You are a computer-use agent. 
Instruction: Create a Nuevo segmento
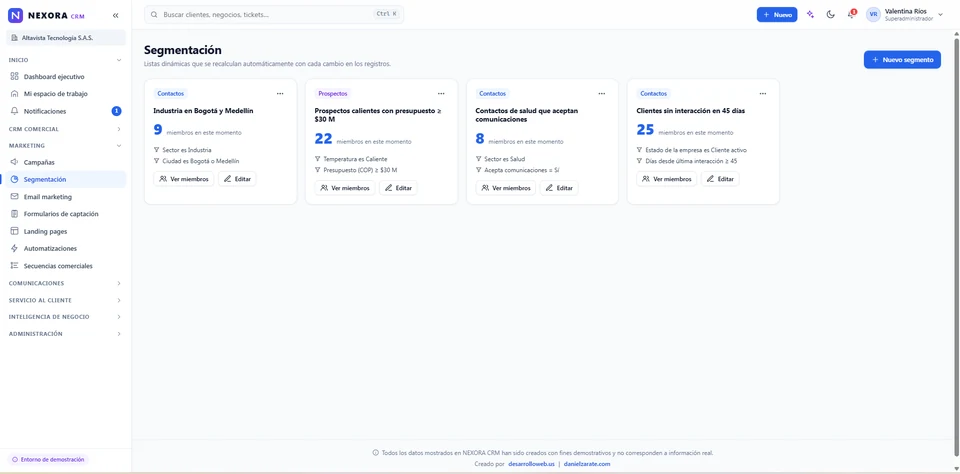902,59
